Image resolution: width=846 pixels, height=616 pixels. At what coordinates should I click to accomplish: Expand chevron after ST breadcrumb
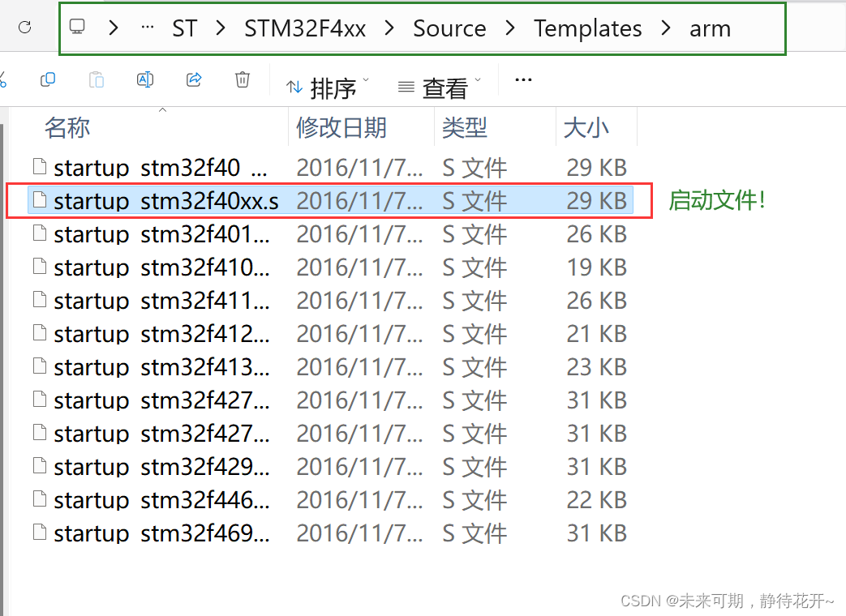pyautogui.click(x=220, y=28)
